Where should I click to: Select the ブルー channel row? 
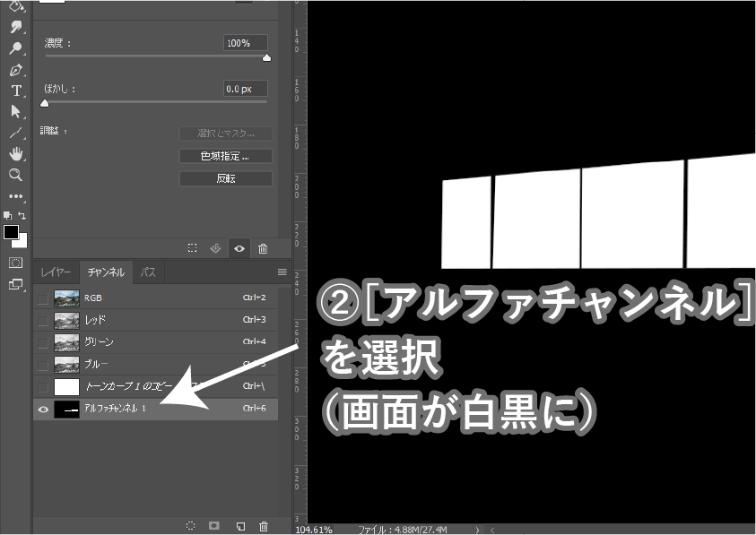pyautogui.click(x=156, y=364)
